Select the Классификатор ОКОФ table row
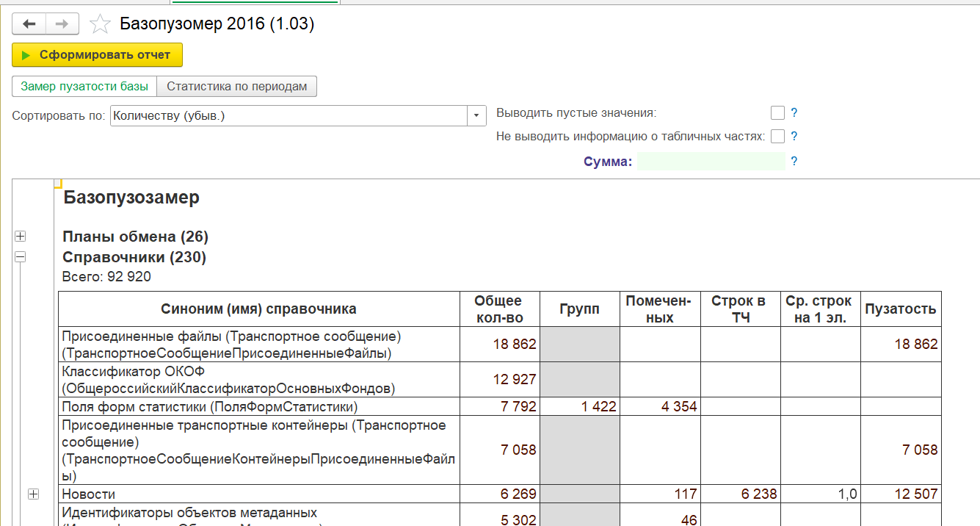The image size is (980, 526). click(257, 378)
